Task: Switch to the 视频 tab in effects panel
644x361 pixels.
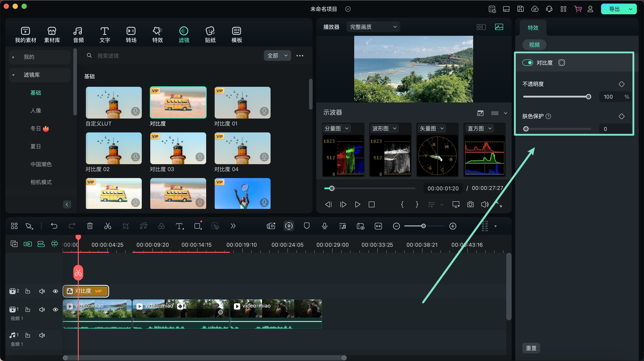Action: (x=535, y=44)
